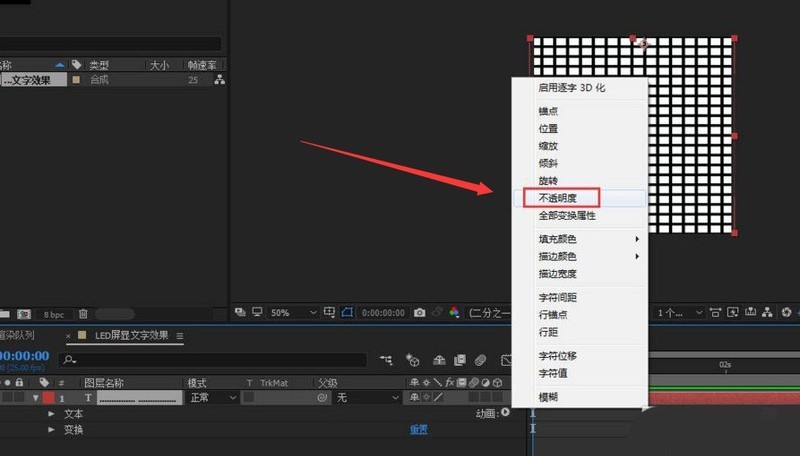The width and height of the screenshot is (800, 456).
Task: Click the always preview this view icon
Action: tap(240, 313)
